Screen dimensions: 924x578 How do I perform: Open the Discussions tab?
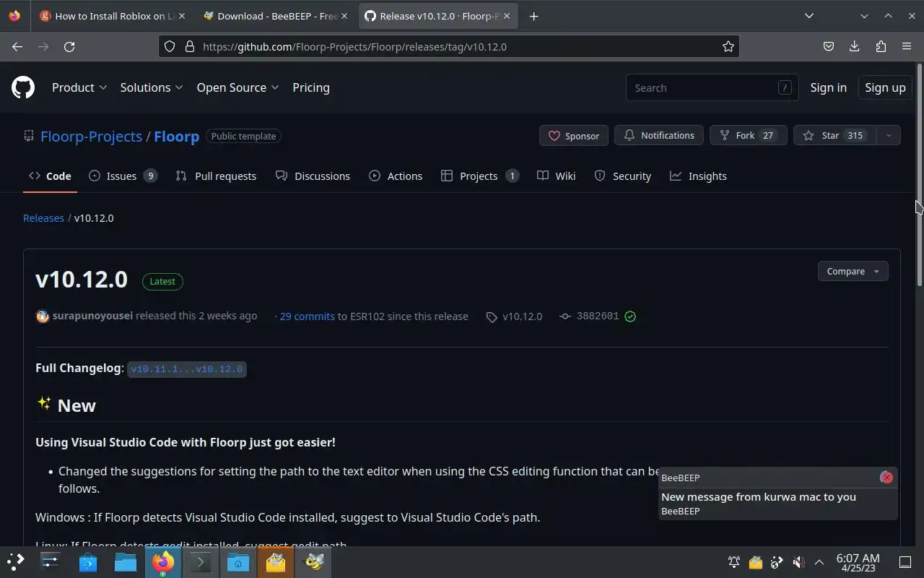click(x=313, y=176)
